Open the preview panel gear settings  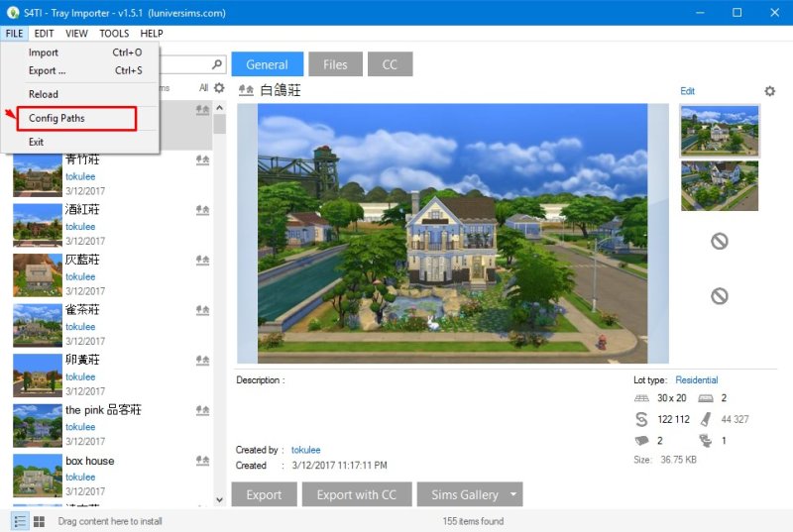(769, 91)
